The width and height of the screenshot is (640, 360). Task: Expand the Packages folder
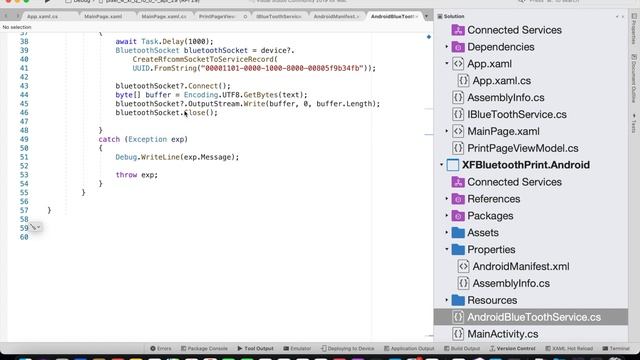coord(447,216)
